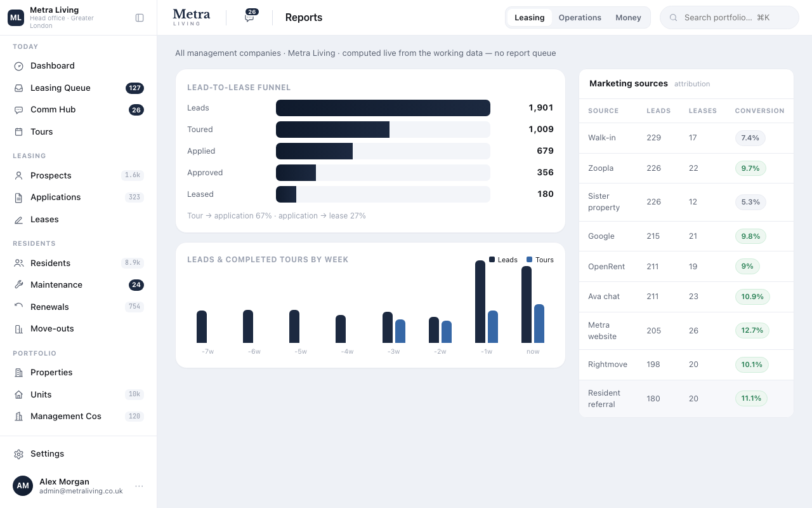Click the Applications document icon

point(18,197)
